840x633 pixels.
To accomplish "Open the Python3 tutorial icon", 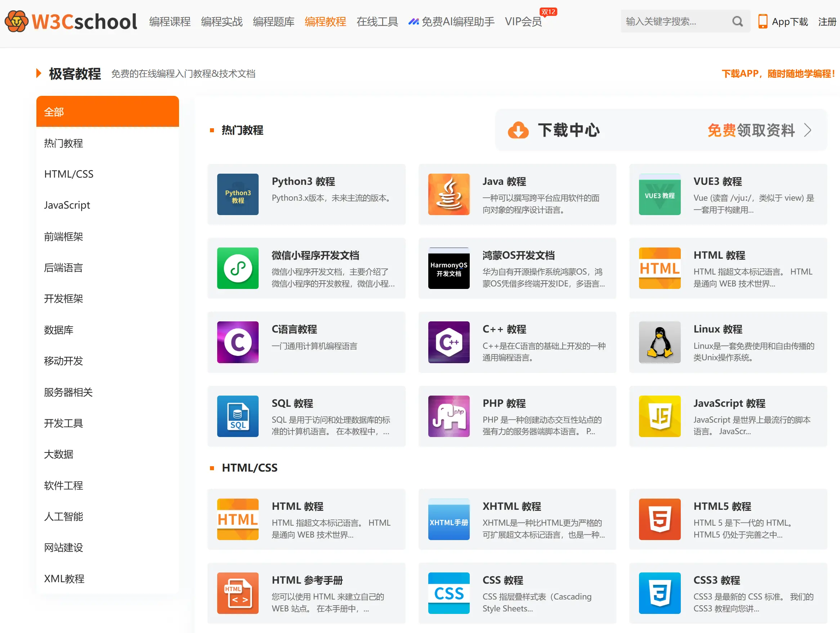I will click(x=238, y=194).
